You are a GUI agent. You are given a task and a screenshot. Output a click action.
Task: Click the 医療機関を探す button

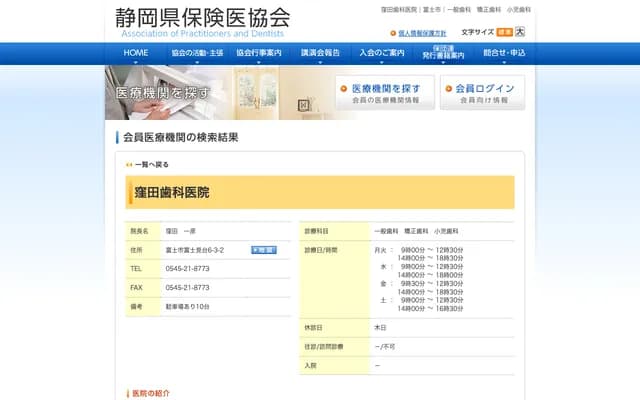[x=385, y=93]
